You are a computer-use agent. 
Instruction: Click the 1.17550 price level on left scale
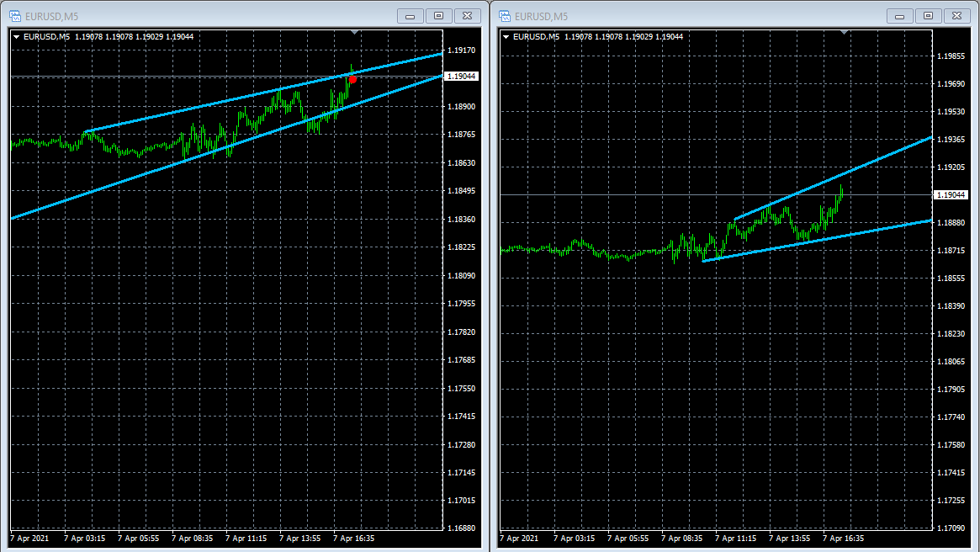[461, 388]
